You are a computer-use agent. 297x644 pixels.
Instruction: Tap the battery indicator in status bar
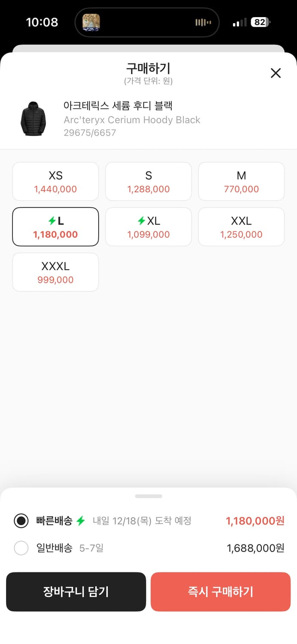pos(261,22)
